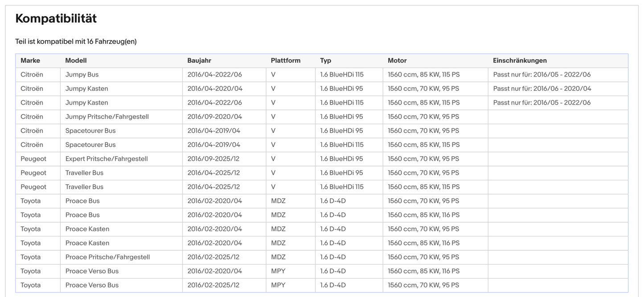Select the Jumpy Bus model cell
Screen dimensions: 644x297
82,75
